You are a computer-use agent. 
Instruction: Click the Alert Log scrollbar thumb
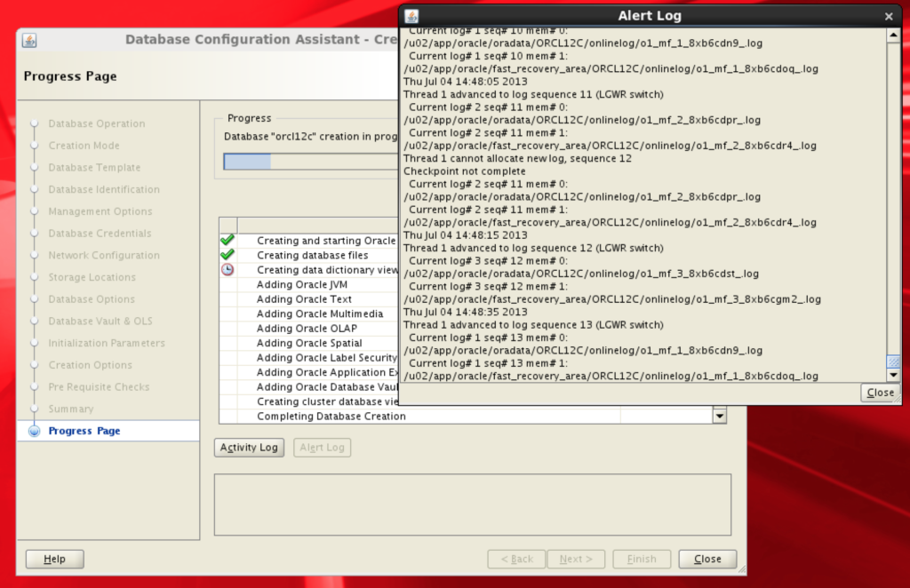pos(893,362)
